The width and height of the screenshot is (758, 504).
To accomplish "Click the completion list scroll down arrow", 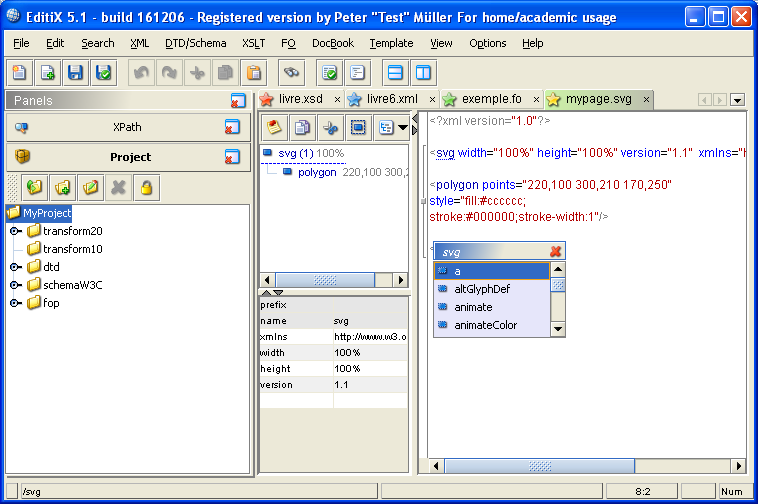I will click(x=558, y=329).
